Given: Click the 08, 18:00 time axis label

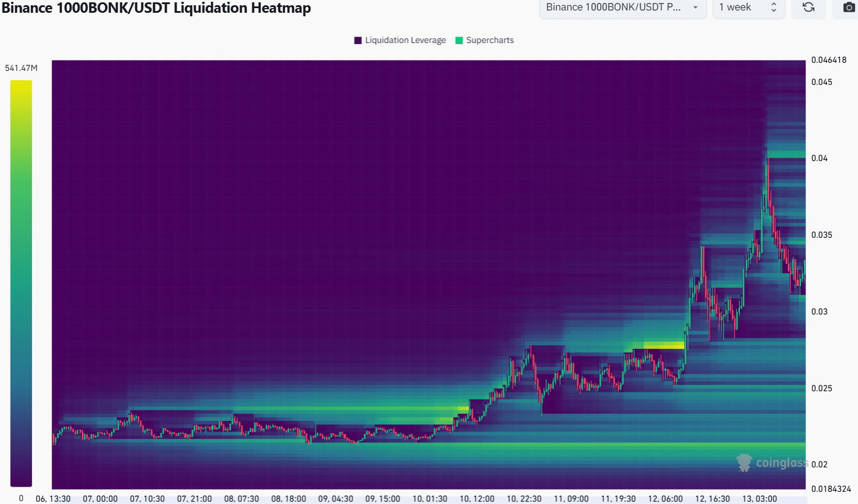Looking at the screenshot, I should click(x=288, y=499).
